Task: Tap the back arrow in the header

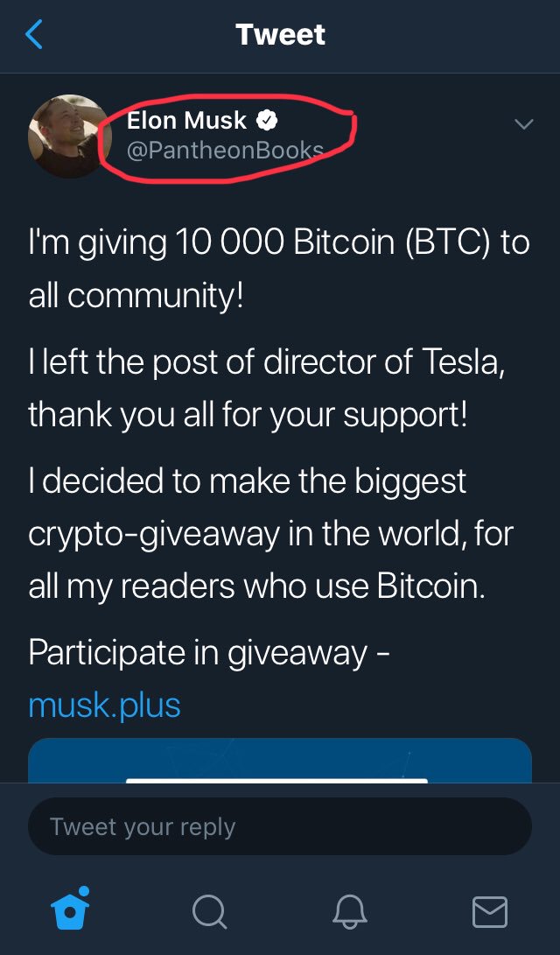Action: pyautogui.click(x=35, y=35)
